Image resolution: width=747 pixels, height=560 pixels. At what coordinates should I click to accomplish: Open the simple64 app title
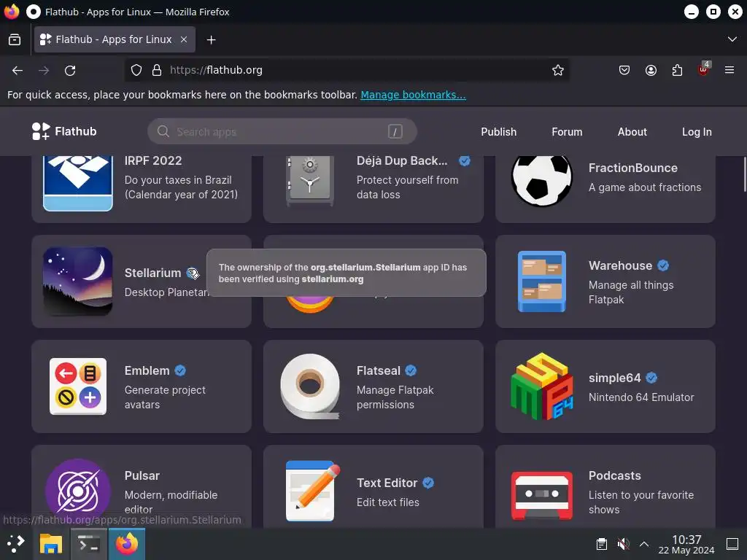coord(614,378)
